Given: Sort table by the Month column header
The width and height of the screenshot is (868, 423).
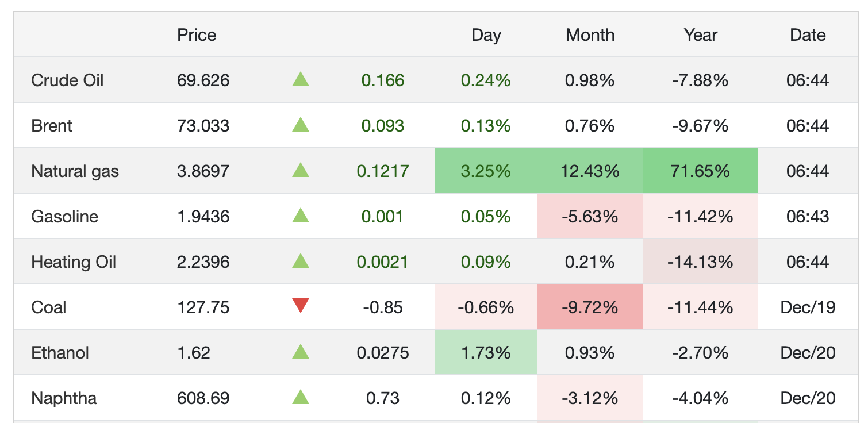Looking at the screenshot, I should coord(590,34).
